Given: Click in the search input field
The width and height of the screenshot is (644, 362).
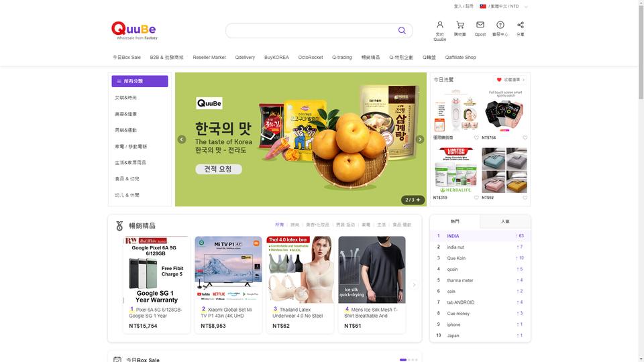Looking at the screenshot, I should click(311, 30).
